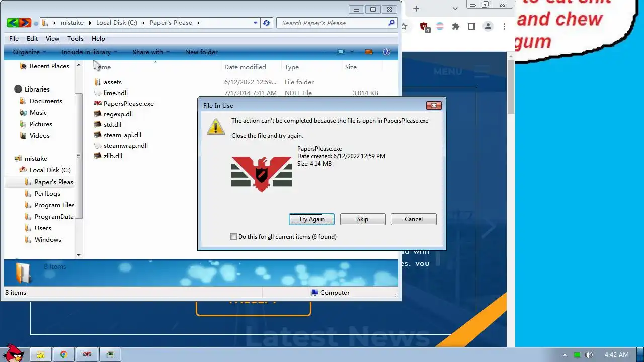
Task: Open the Help menu
Action: (98, 38)
